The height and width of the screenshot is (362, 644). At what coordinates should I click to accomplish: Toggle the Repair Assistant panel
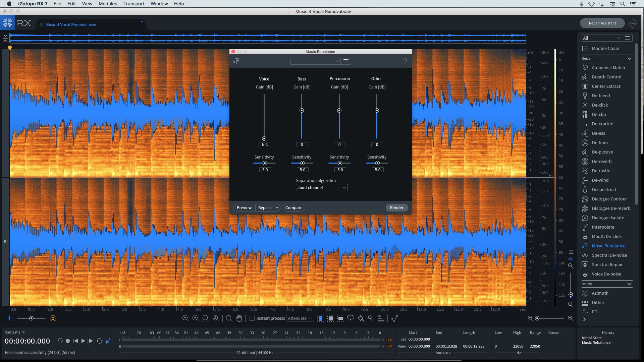(602, 23)
